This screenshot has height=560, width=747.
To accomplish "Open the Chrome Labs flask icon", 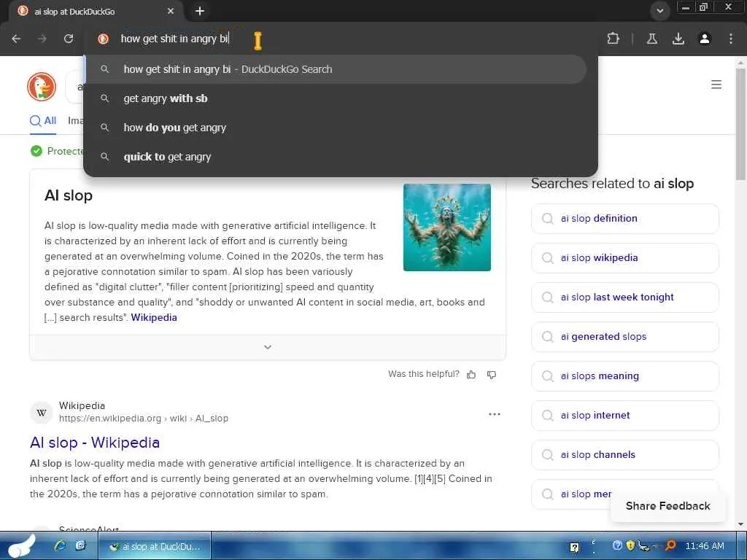I will (652, 39).
